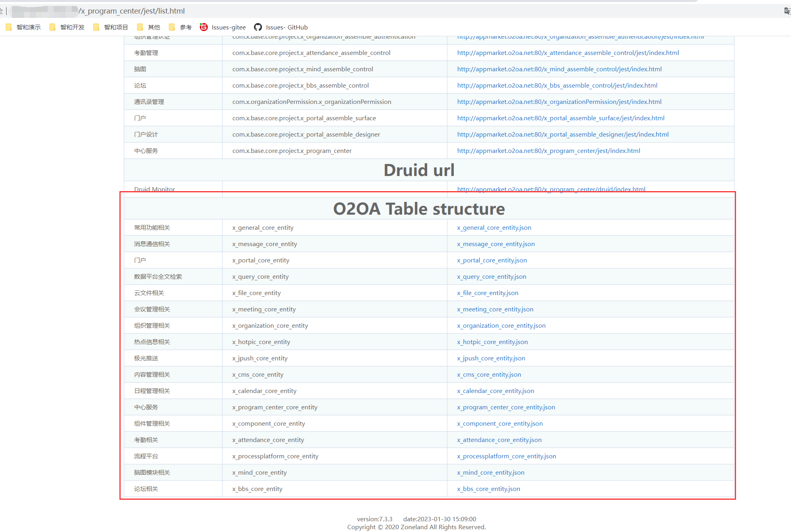791x532 pixels.
Task: Open x_calendar_core_entity.json link
Action: 495,391
